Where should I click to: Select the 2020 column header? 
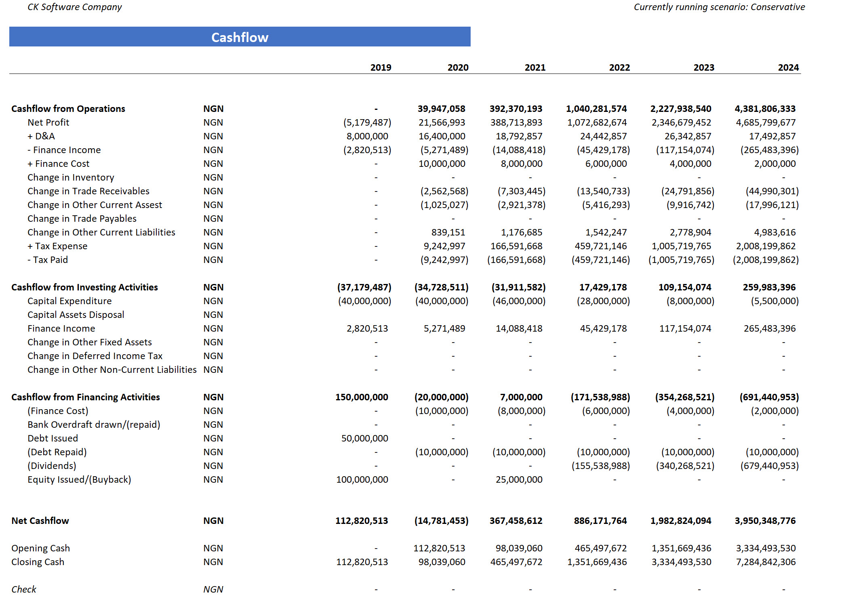458,67
